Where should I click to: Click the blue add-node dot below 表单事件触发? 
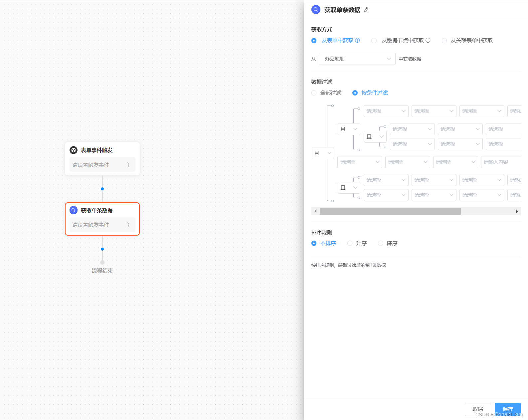pyautogui.click(x=102, y=189)
